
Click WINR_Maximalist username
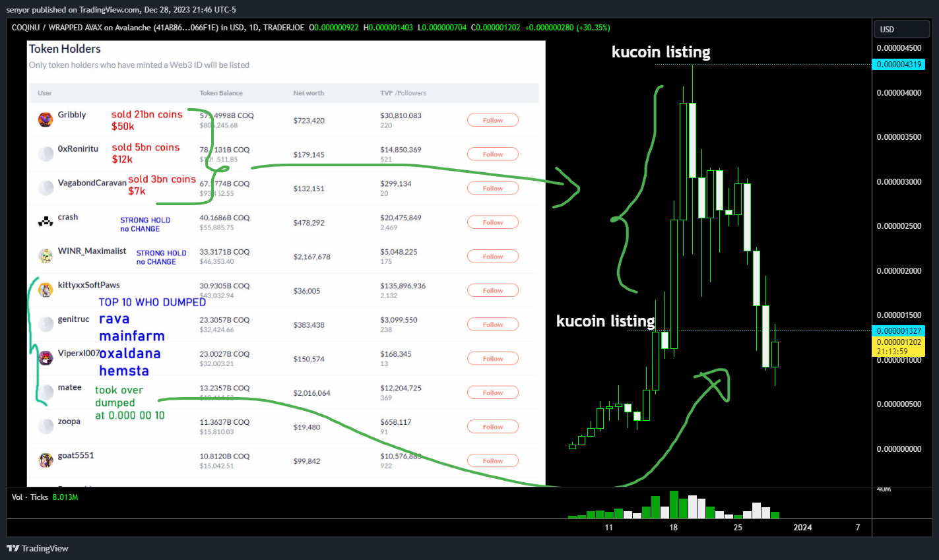click(92, 251)
